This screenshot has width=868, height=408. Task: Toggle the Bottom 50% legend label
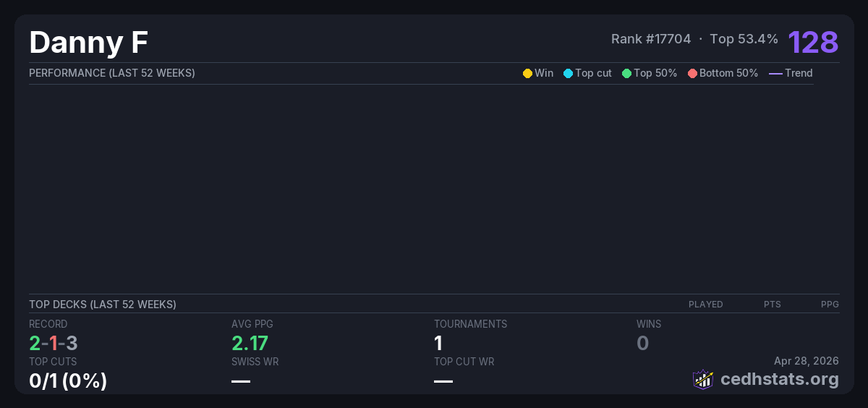728,73
